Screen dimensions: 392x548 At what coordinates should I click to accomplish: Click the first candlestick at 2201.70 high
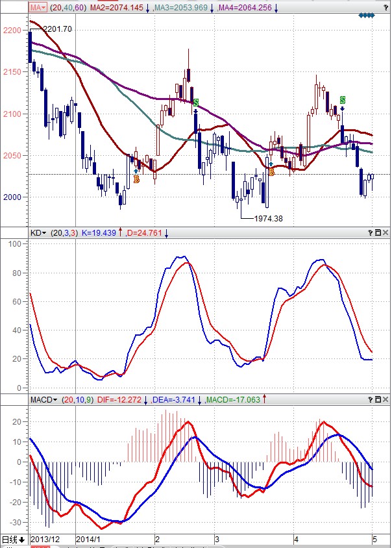point(31,47)
